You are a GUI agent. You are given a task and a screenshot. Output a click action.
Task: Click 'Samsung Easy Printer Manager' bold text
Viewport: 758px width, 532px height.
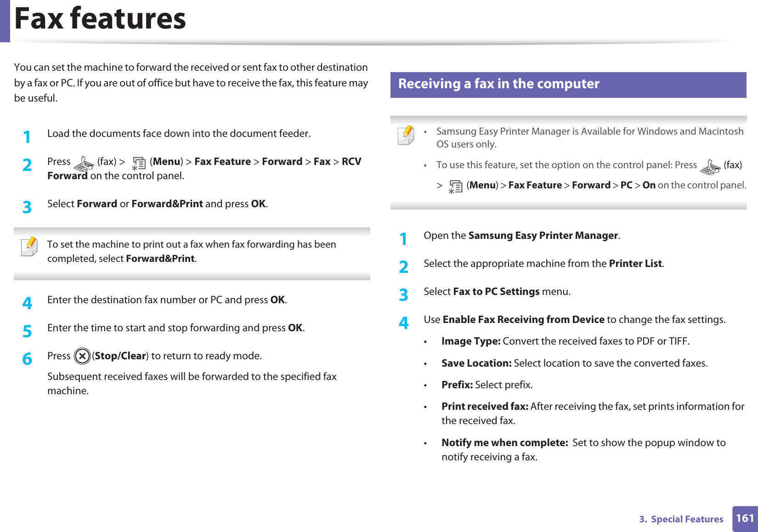tap(543, 236)
